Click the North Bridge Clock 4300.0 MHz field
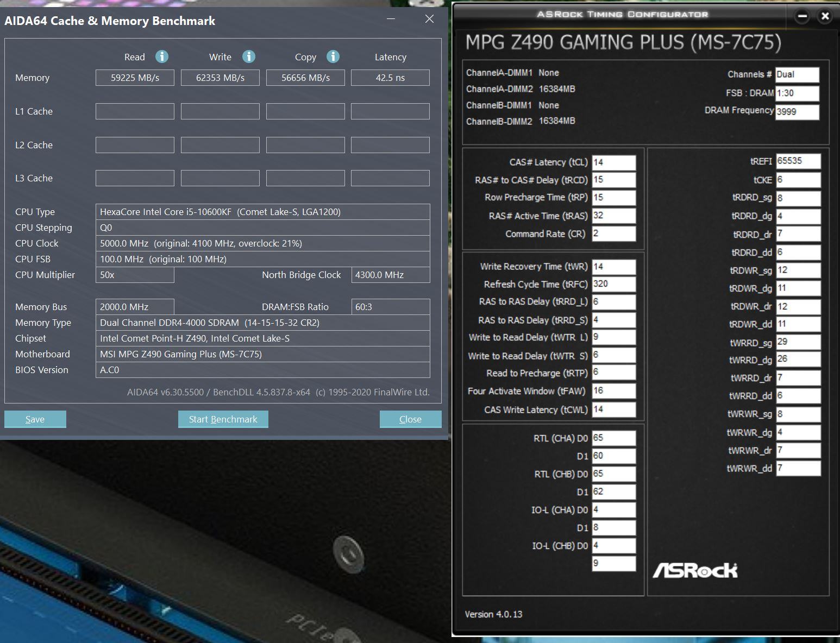This screenshot has width=840, height=643. pyautogui.click(x=391, y=275)
